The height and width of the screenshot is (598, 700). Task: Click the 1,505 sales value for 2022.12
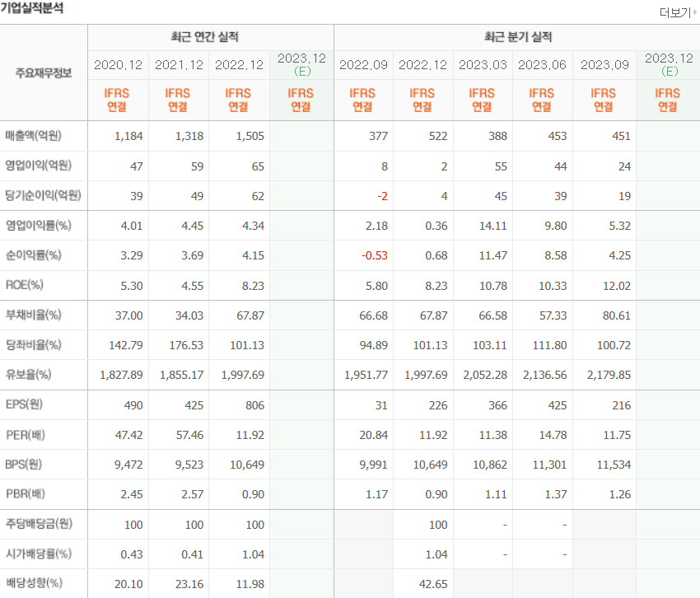pos(250,136)
